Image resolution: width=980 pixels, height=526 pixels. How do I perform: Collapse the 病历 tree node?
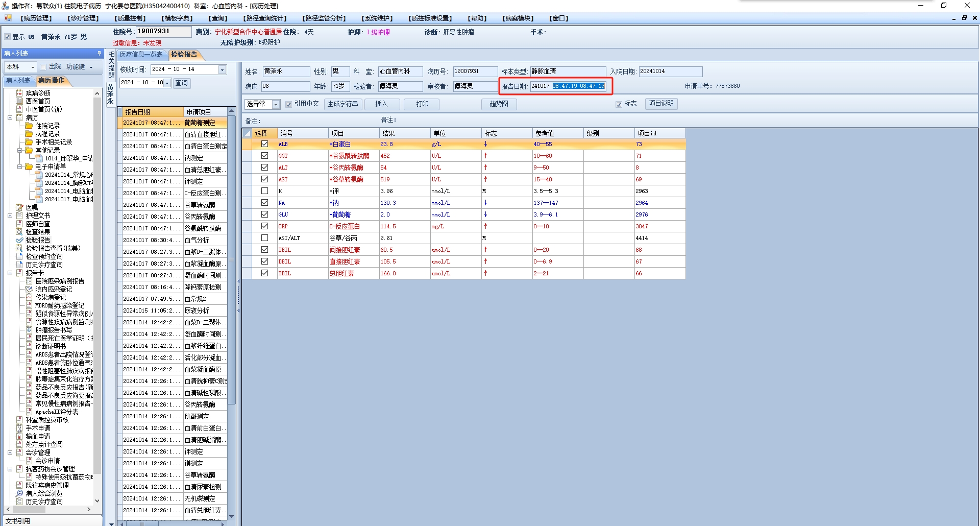click(10, 117)
